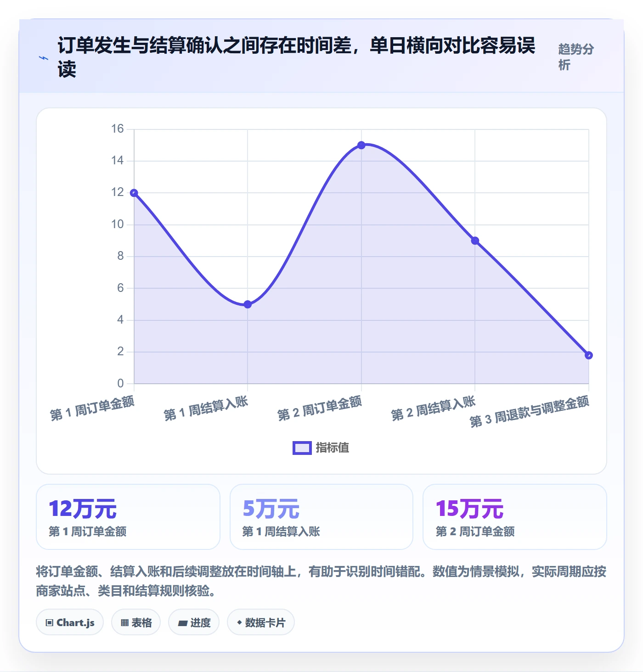
Task: Click the x-axis label 第 2 周订单金额
Action: [320, 408]
